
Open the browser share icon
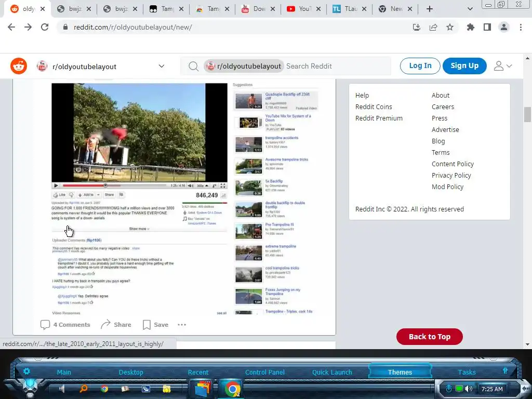point(433,27)
